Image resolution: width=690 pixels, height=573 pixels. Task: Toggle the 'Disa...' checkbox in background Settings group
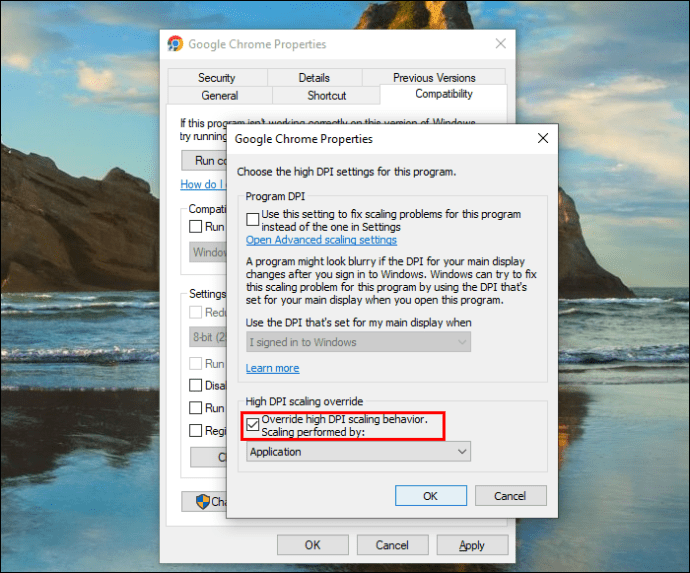[x=195, y=385]
